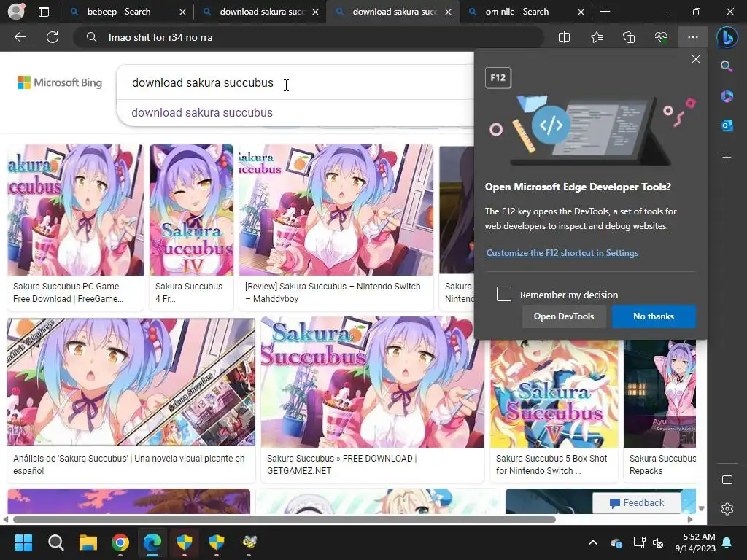Select 'download sakura succubus' suggestion

[x=202, y=113]
